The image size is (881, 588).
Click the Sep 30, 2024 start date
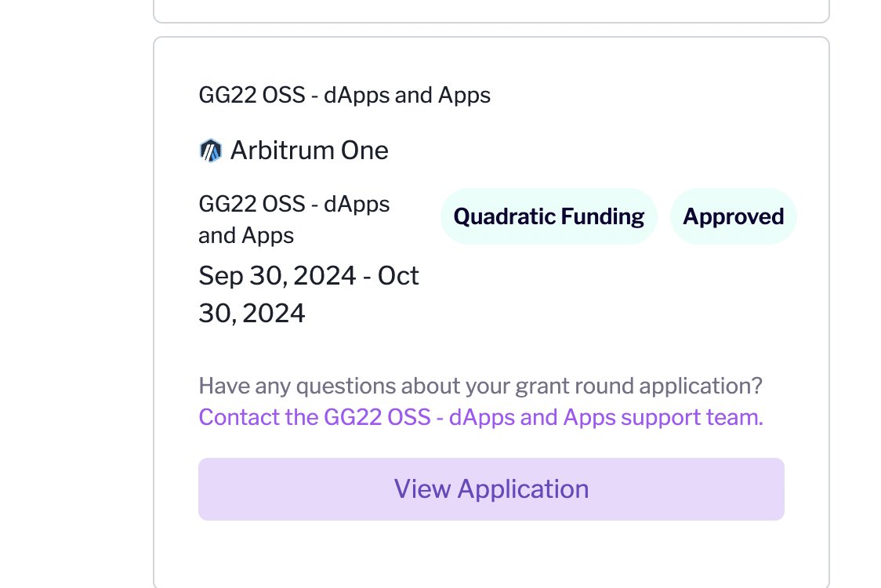coord(277,275)
